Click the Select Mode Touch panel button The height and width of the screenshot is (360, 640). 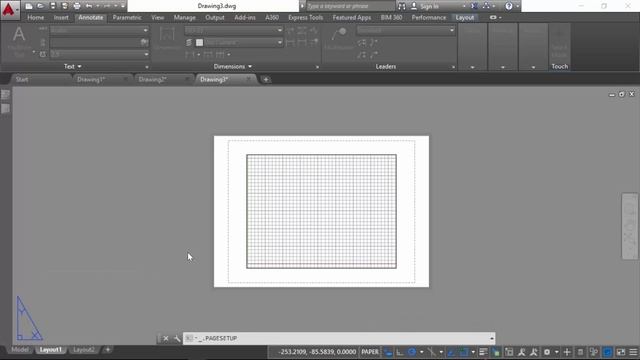click(x=559, y=43)
